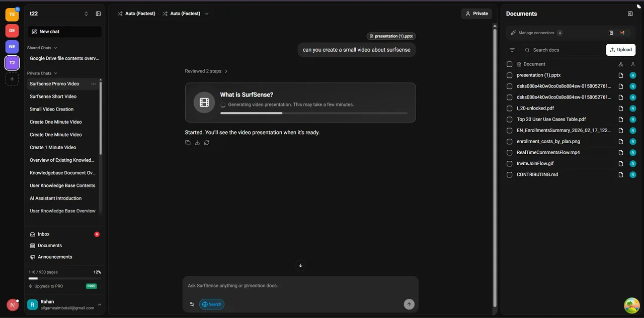
Task: Send the message with arrow button
Action: coord(409,304)
